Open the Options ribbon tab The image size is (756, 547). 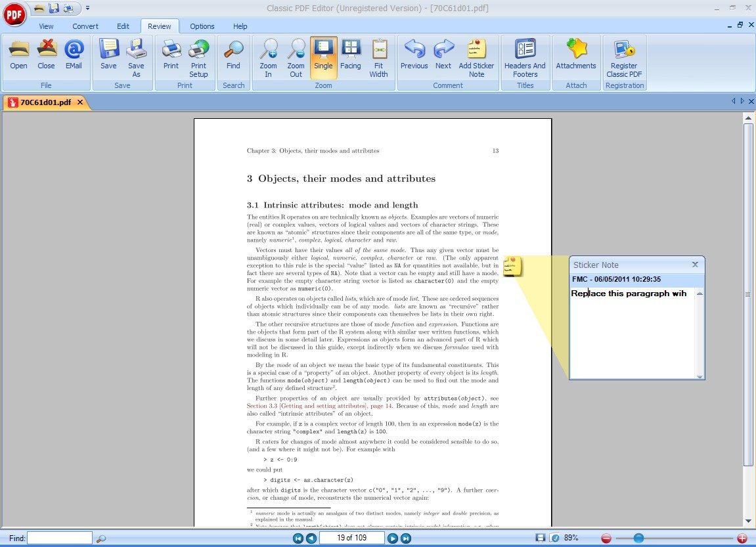[202, 26]
